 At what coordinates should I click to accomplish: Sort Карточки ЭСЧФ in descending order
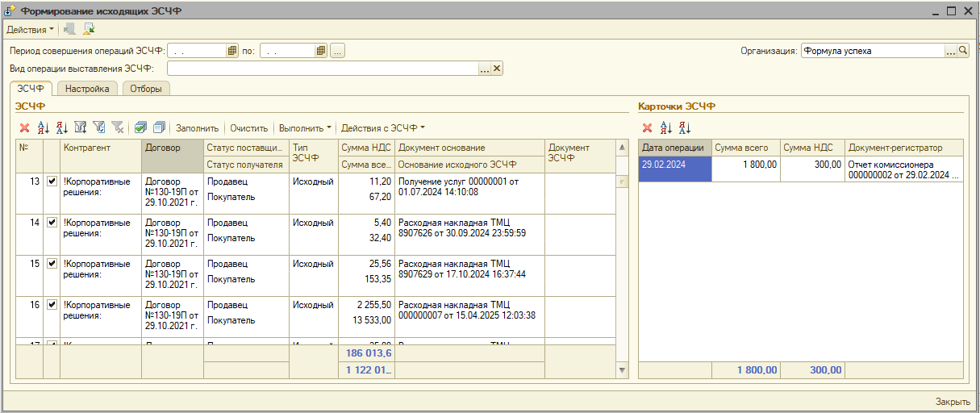pyautogui.click(x=684, y=127)
